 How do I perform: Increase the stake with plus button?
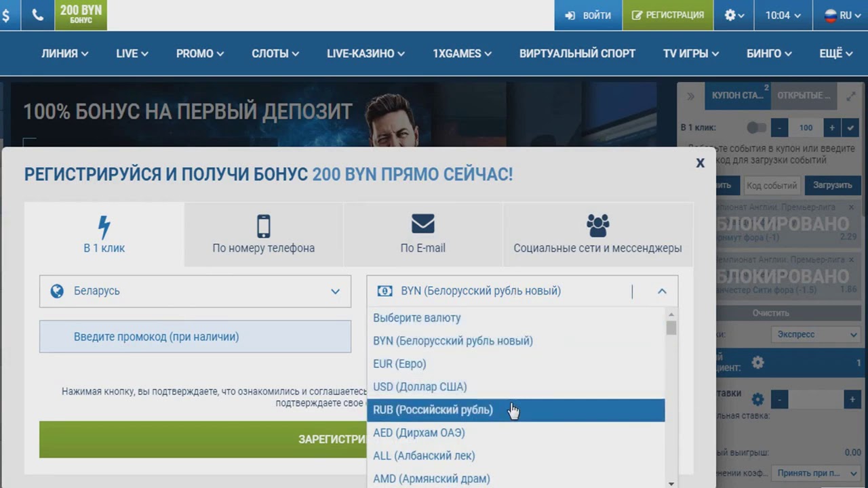pos(852,400)
